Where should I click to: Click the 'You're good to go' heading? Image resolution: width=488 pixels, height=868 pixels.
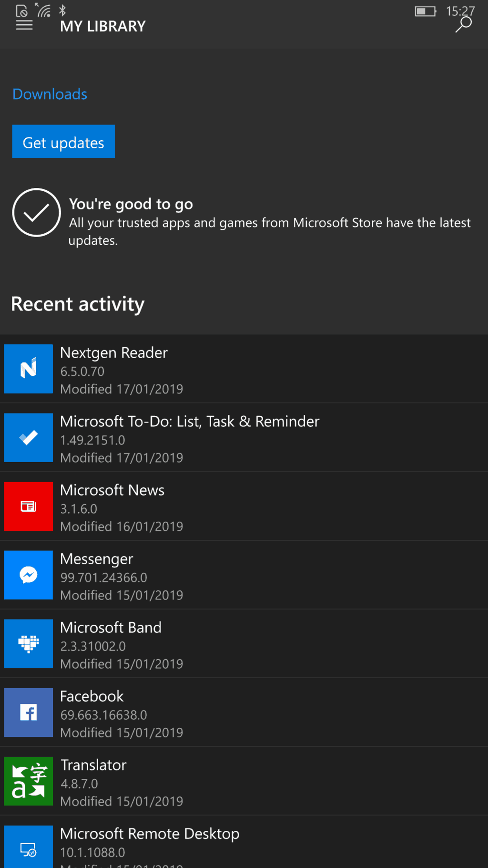tap(131, 204)
